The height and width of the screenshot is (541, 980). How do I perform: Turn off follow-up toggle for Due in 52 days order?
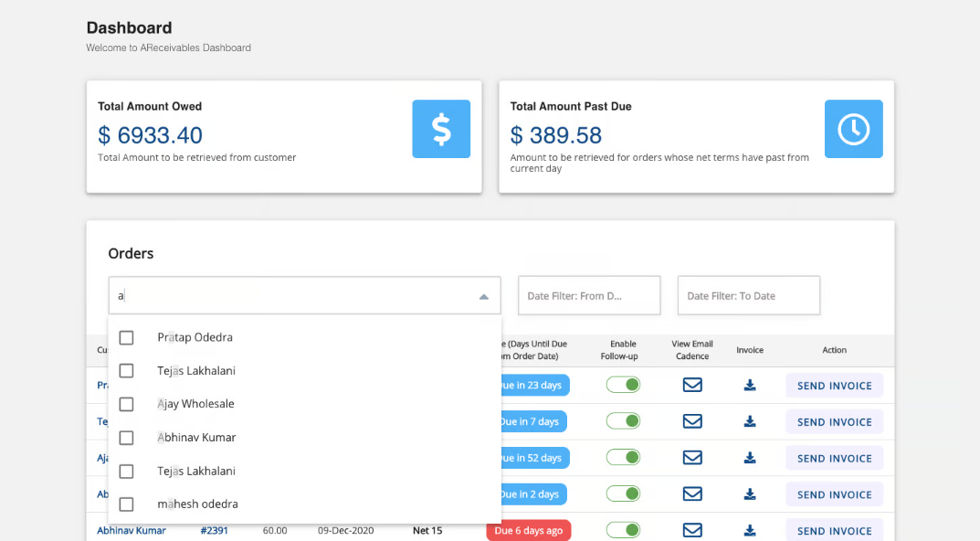[x=623, y=458]
